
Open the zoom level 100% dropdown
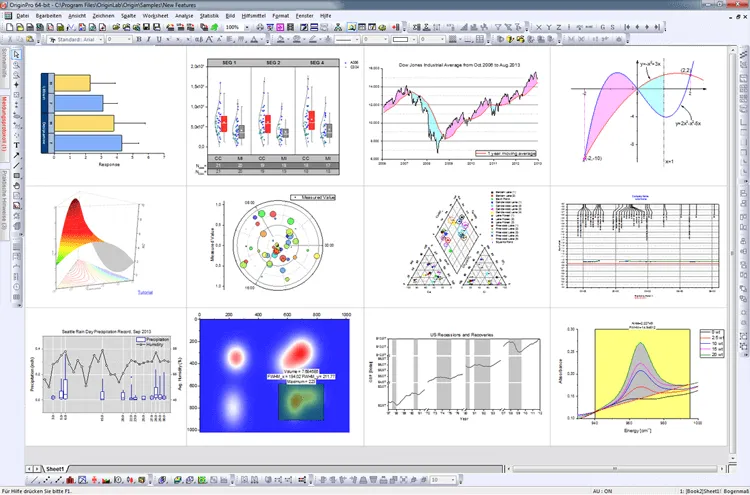(x=247, y=27)
